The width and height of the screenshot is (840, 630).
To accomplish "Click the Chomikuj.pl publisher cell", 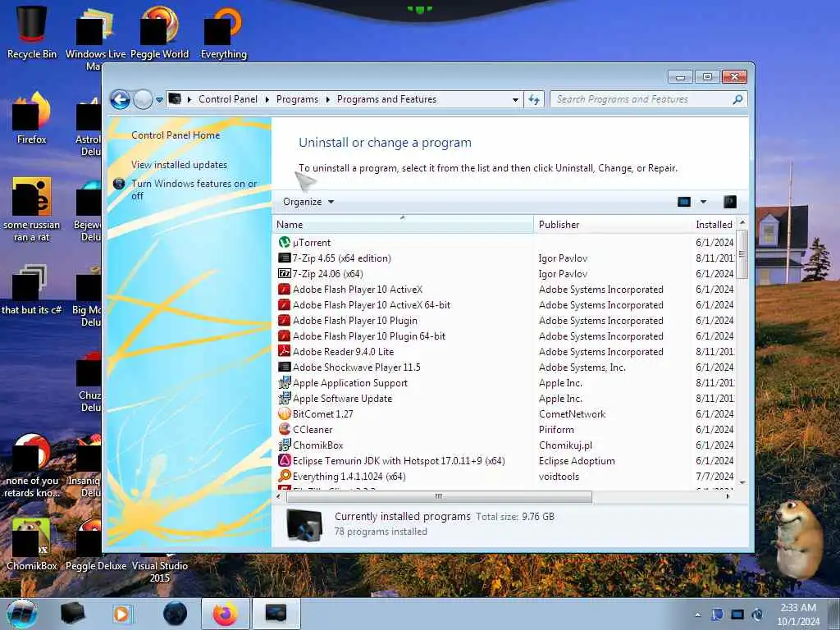I will click(565, 445).
